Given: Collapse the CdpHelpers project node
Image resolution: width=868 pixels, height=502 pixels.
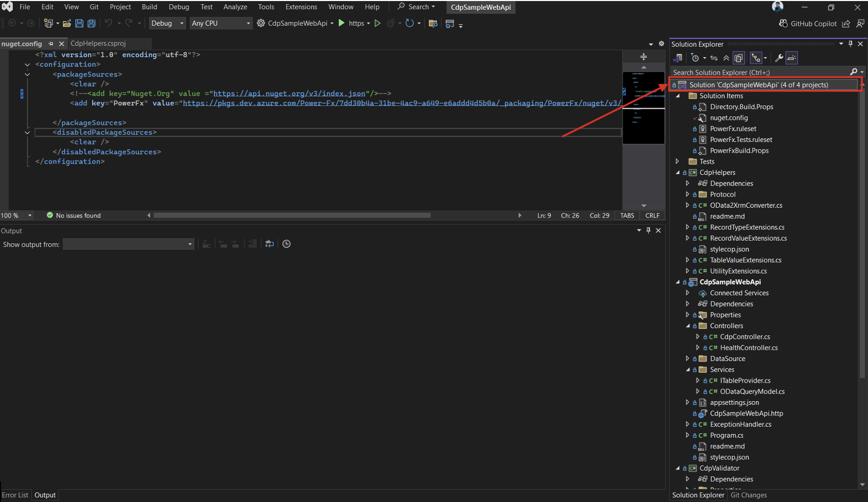Looking at the screenshot, I should (x=678, y=172).
